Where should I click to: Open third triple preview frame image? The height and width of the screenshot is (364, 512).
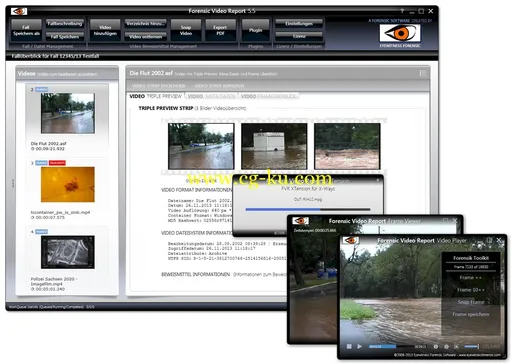click(x=347, y=146)
